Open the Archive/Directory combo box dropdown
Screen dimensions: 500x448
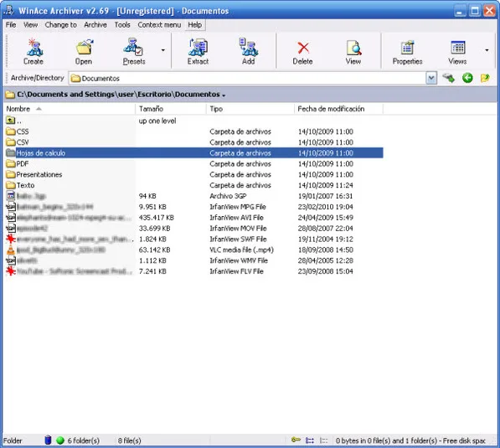[431, 78]
